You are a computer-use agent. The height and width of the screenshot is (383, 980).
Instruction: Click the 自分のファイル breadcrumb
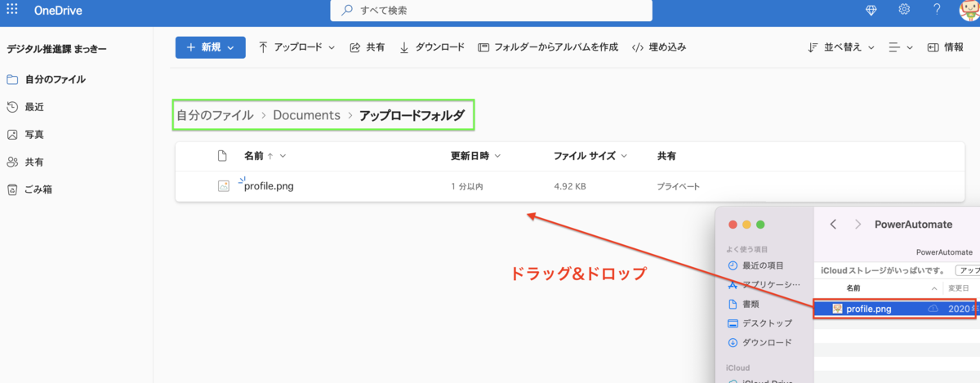(x=215, y=115)
